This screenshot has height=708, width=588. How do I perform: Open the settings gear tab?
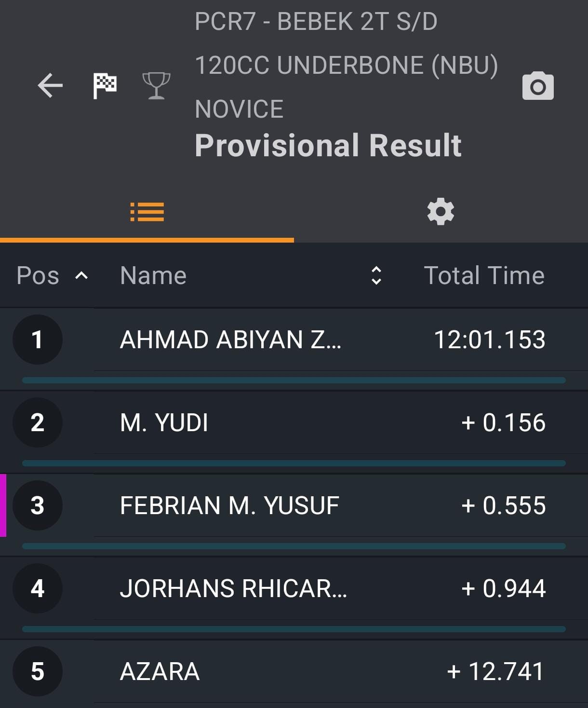point(441,212)
